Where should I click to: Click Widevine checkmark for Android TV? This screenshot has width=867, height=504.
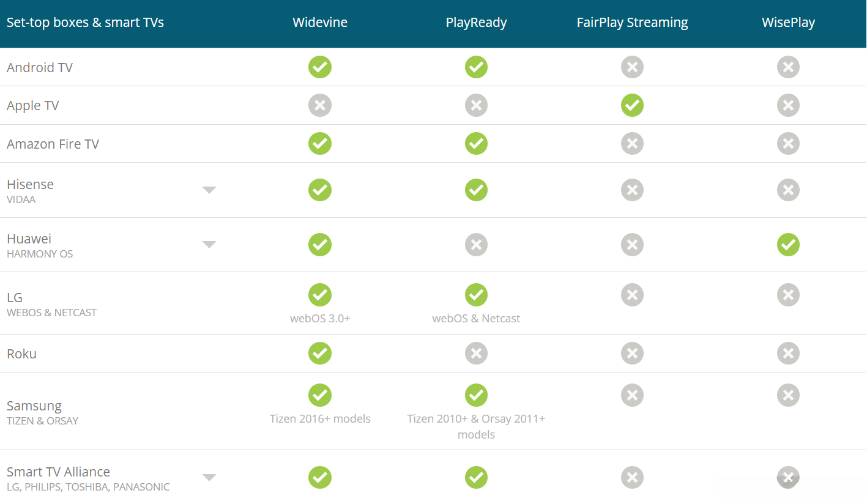(x=319, y=67)
